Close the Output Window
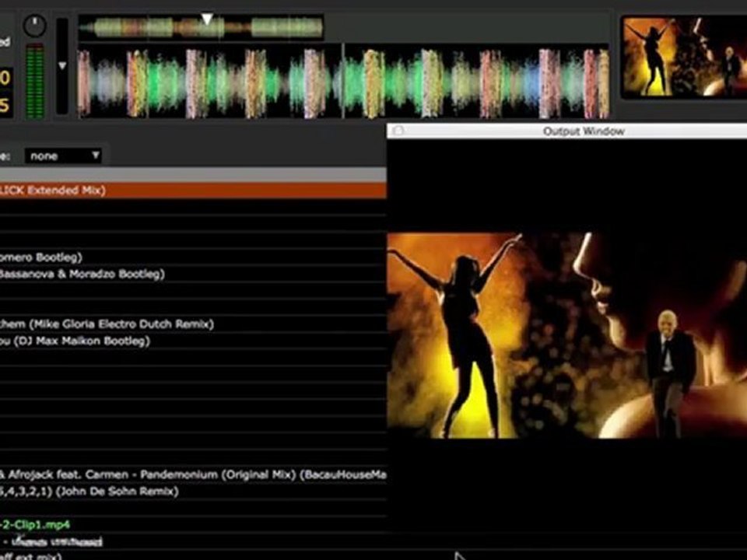This screenshot has width=747, height=560. [398, 131]
